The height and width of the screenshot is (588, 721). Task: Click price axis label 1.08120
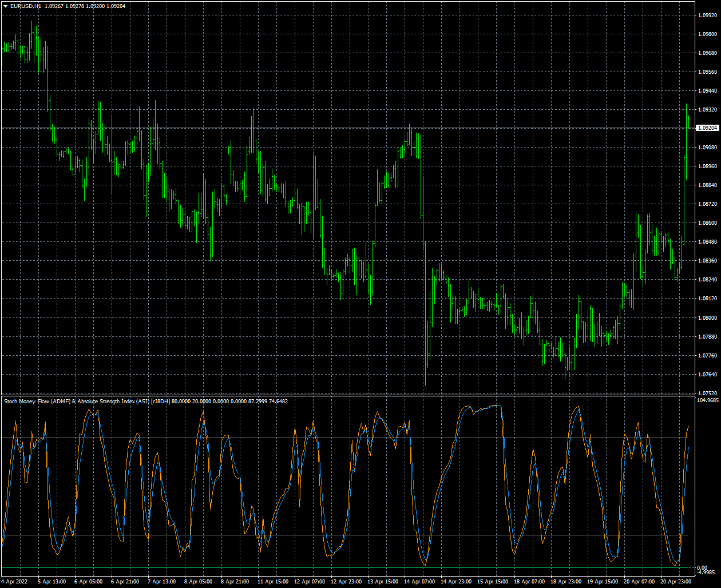[708, 299]
